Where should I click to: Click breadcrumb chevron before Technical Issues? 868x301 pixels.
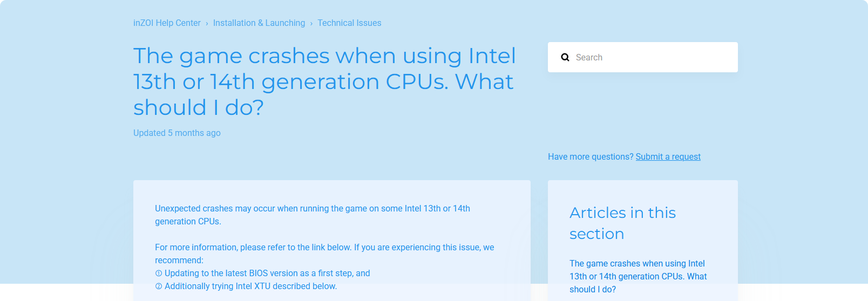(311, 24)
